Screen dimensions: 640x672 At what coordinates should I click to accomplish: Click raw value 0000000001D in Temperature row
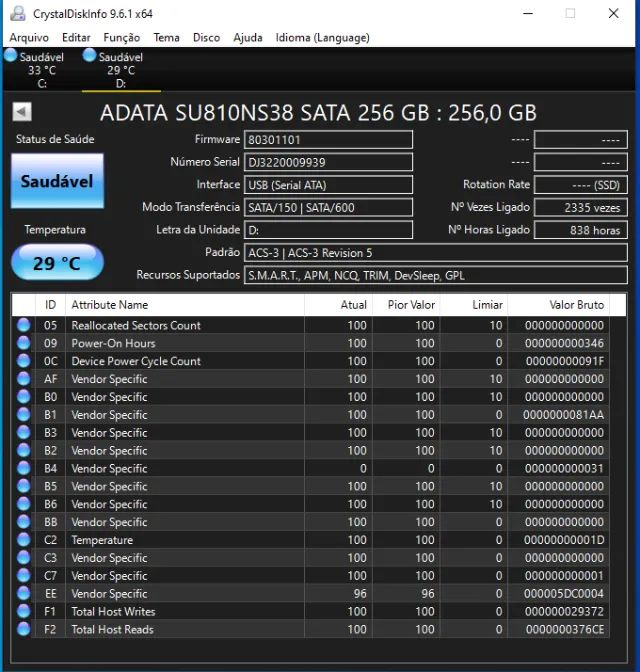[x=564, y=540]
